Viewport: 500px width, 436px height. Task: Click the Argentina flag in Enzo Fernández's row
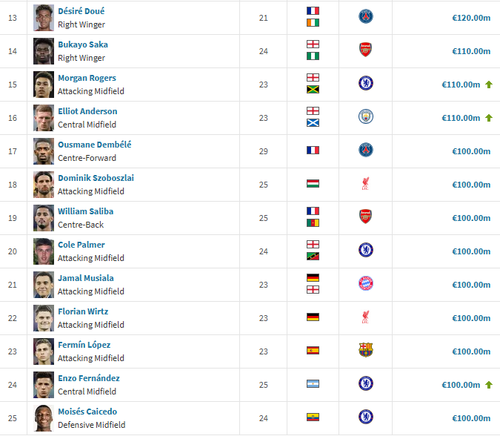313,384
